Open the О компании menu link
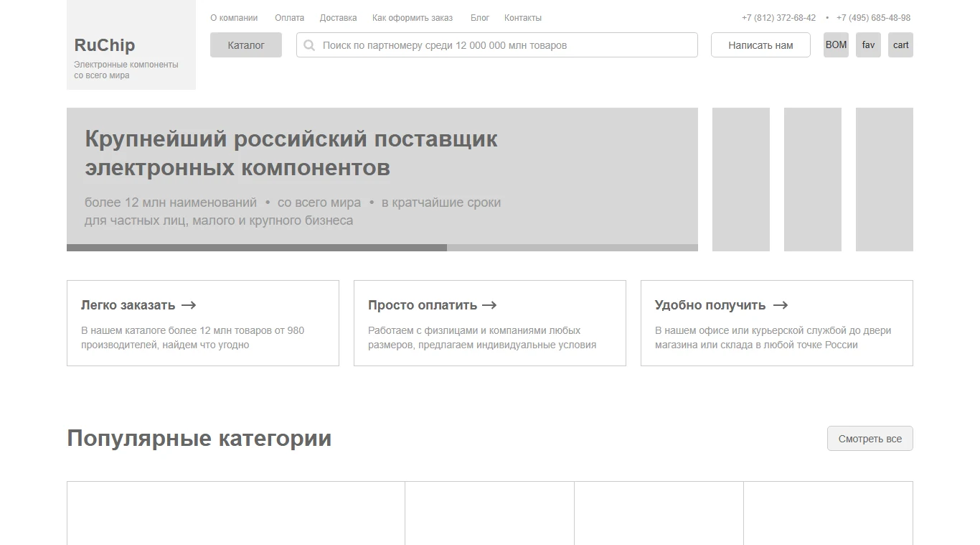Image resolution: width=980 pixels, height=545 pixels. tap(234, 18)
